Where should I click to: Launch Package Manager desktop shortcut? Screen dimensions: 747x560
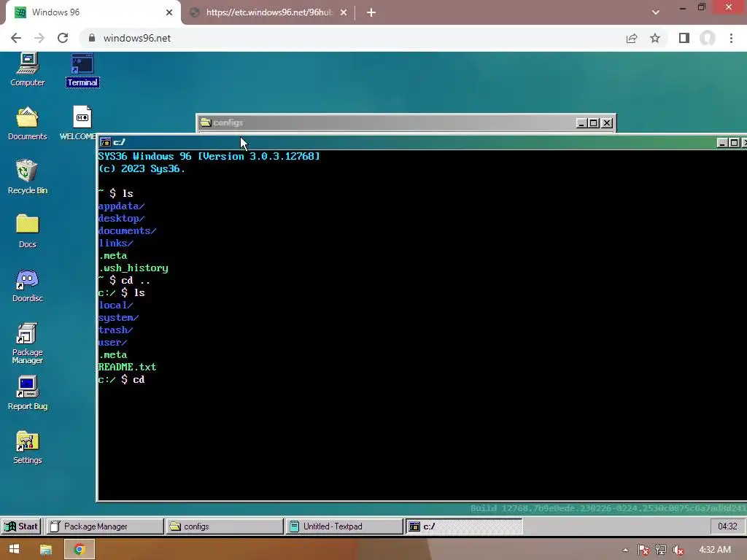click(27, 343)
